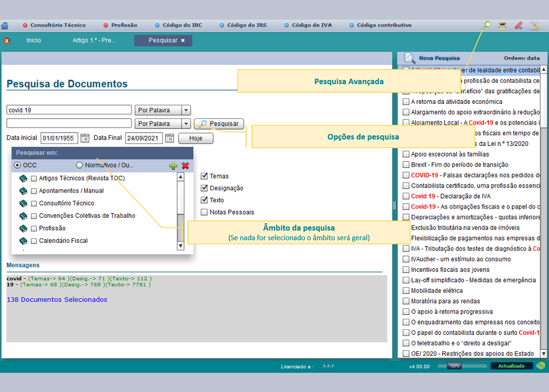
Task: Click the green status icon at bottom right
Action: click(540, 366)
